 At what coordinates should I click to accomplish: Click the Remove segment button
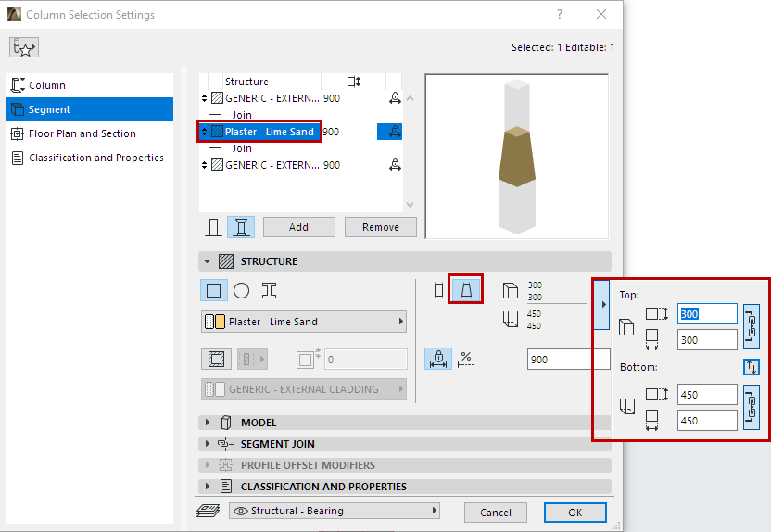pos(381,227)
